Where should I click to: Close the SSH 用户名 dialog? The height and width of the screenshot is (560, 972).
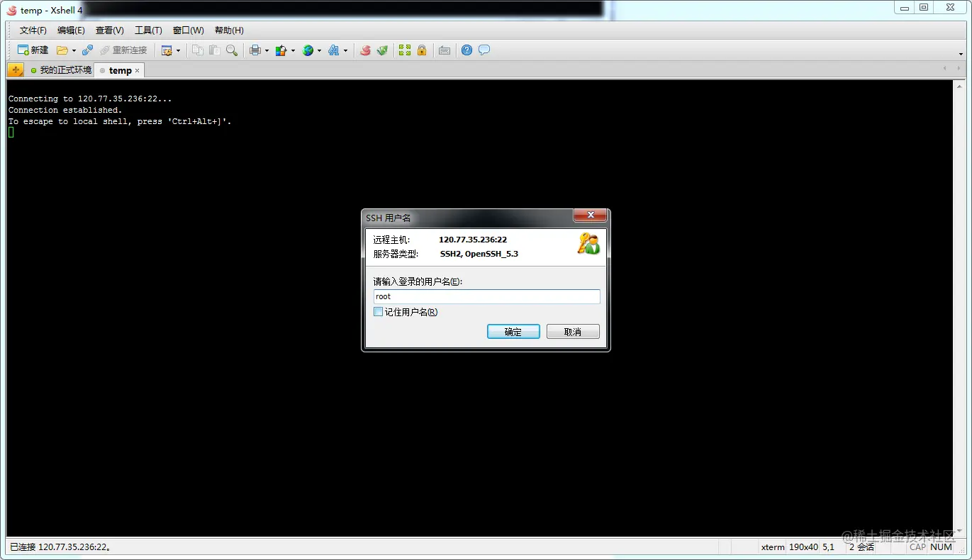click(x=590, y=215)
